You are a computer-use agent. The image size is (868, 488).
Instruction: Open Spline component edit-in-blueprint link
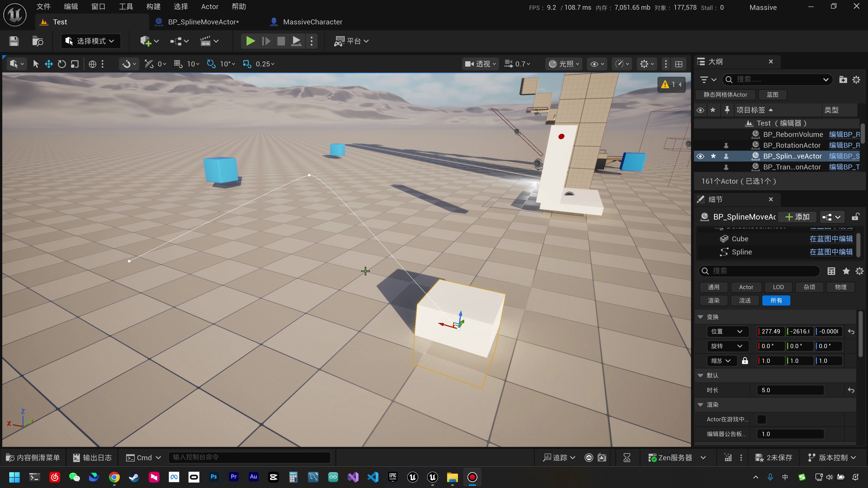tap(831, 252)
